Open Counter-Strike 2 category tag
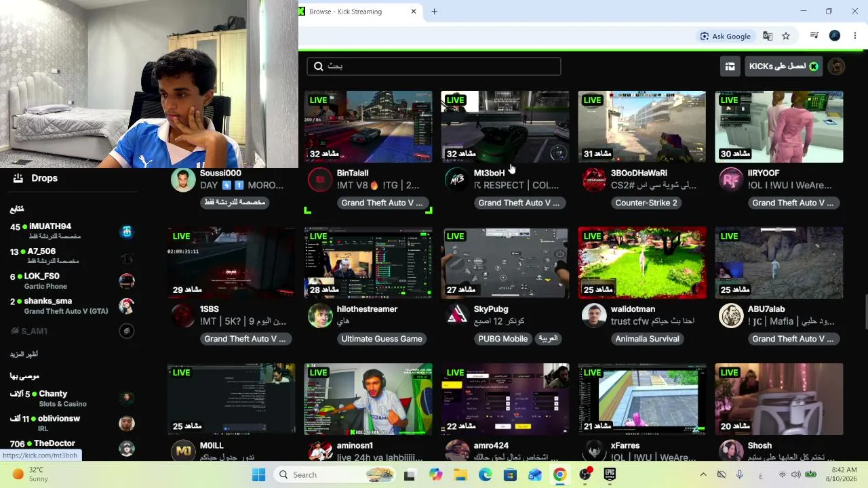The width and height of the screenshot is (868, 488). [646, 203]
